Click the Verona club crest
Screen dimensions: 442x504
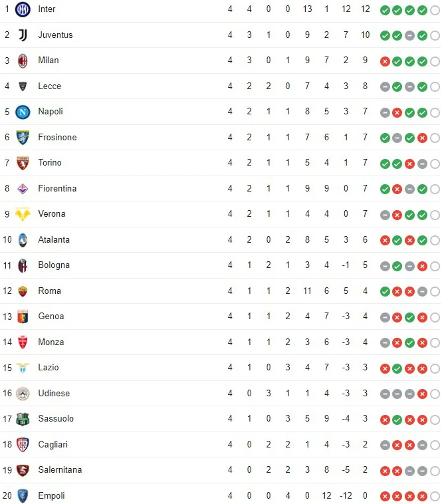coord(23,214)
